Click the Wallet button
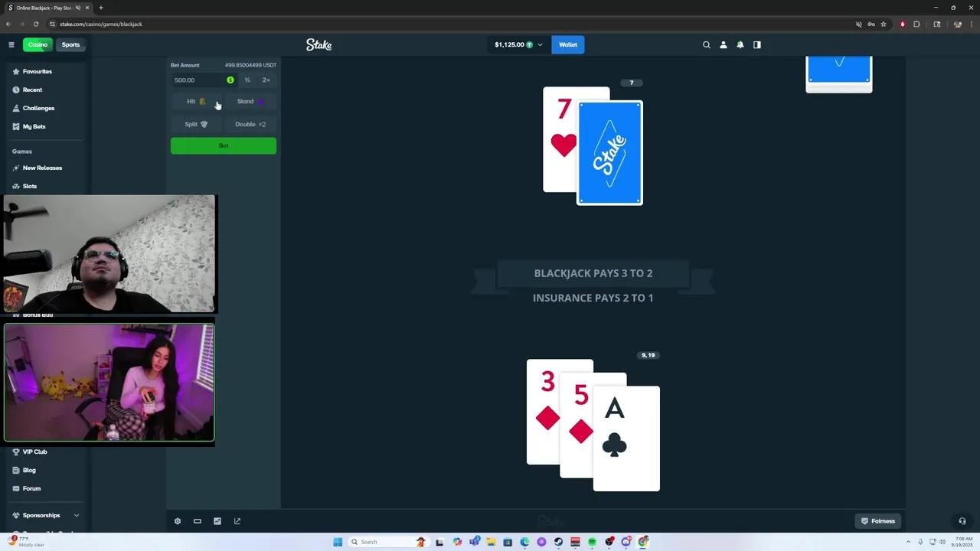 tap(568, 44)
